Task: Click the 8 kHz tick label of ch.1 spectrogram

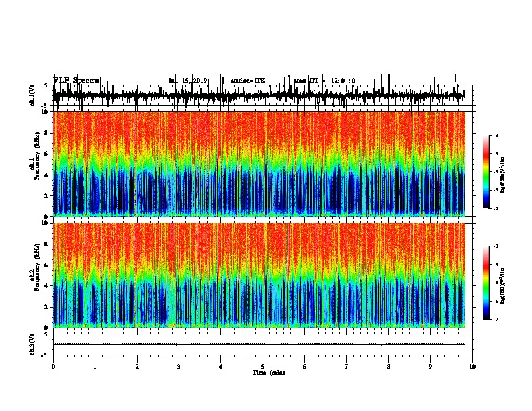Action: 47,133
